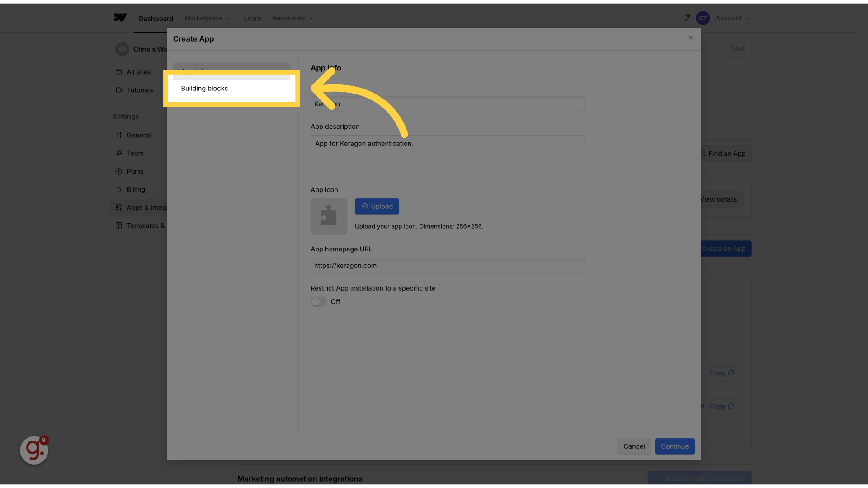Go to Team settings
Viewport: 868px width, 488px height.
(x=135, y=153)
